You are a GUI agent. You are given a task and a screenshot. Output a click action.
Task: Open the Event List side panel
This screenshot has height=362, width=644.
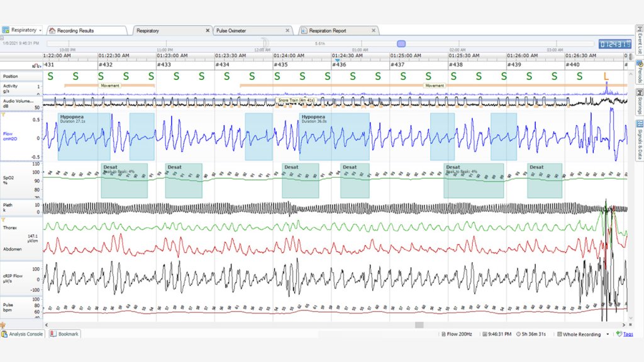tap(639, 40)
